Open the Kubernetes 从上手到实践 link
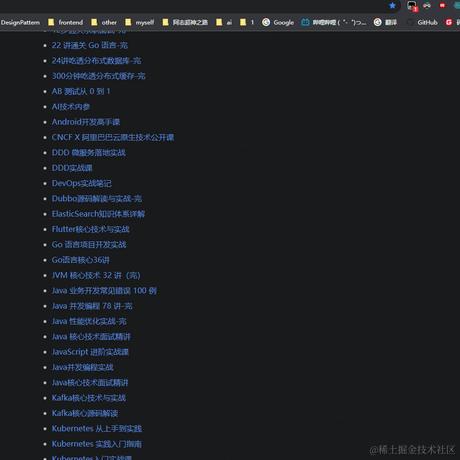 click(97, 429)
